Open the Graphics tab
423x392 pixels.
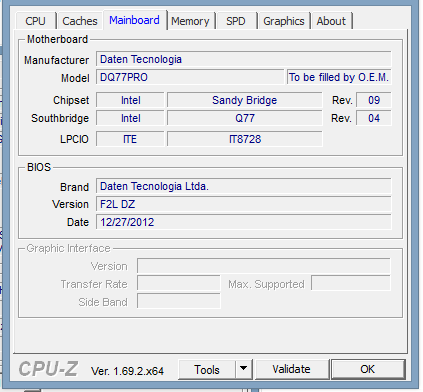coord(284,21)
